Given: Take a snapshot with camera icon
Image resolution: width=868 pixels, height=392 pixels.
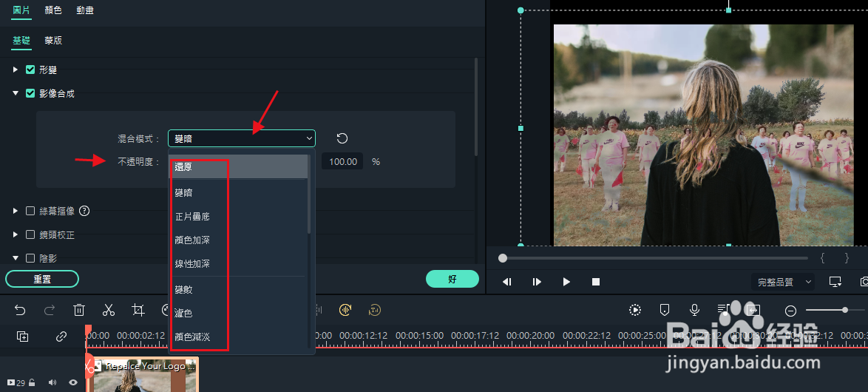Looking at the screenshot, I should pyautogui.click(x=864, y=282).
